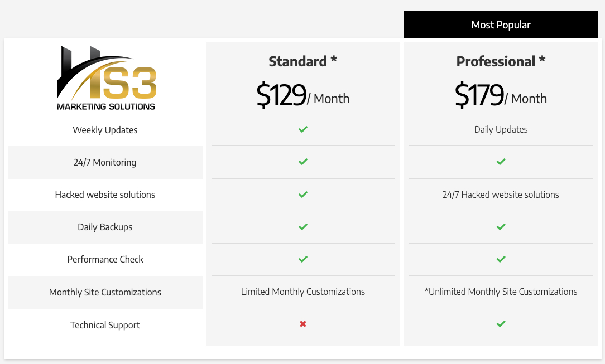Viewport: 605px width, 364px height.
Task: Toggle the Performance Check mark for Professional plan
Action: click(500, 259)
